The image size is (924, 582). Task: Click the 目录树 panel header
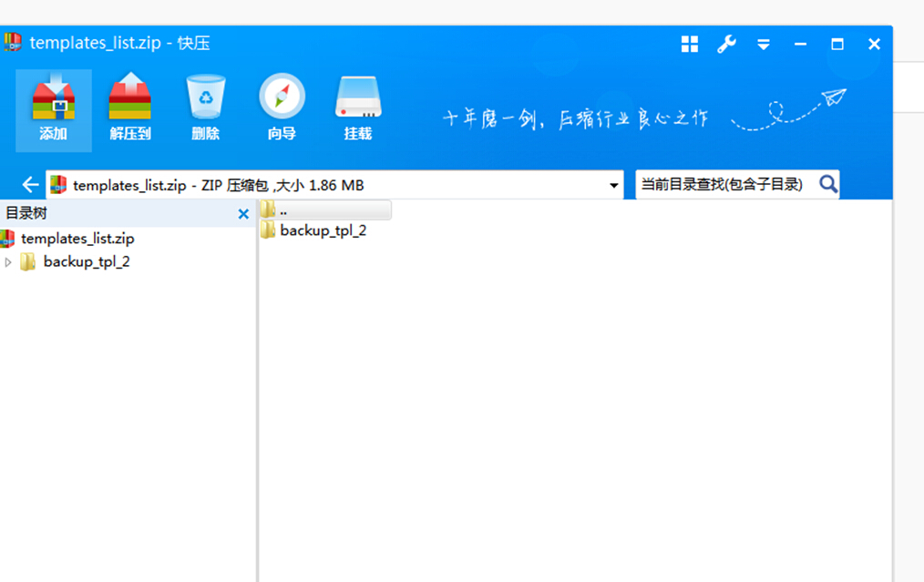click(x=128, y=213)
